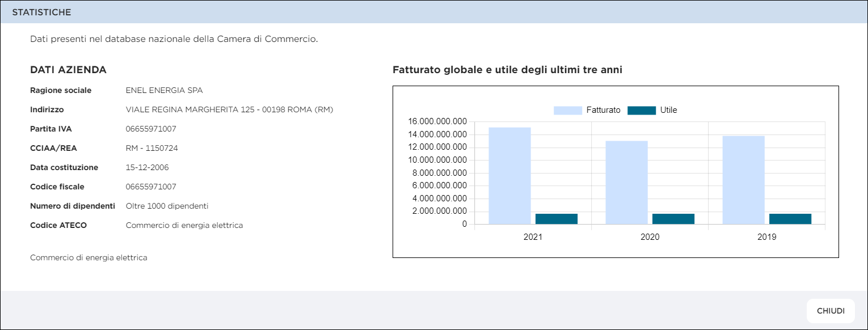Click the 2020 axis label
Viewport: 868px width, 330px height.
[650, 237]
